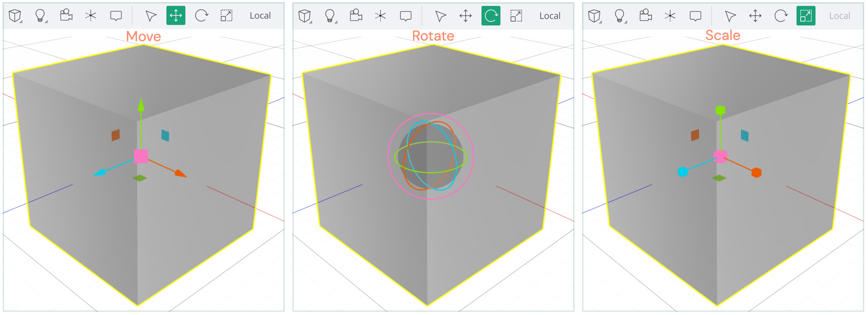Click the asterisk icon in the Move panel toolbar
This screenshot has height=315, width=868.
point(91,15)
